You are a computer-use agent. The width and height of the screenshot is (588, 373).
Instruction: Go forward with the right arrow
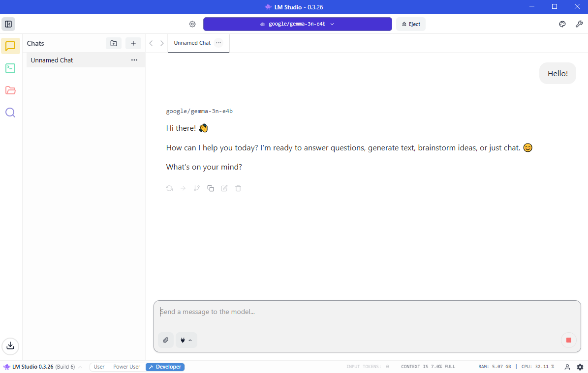click(162, 43)
